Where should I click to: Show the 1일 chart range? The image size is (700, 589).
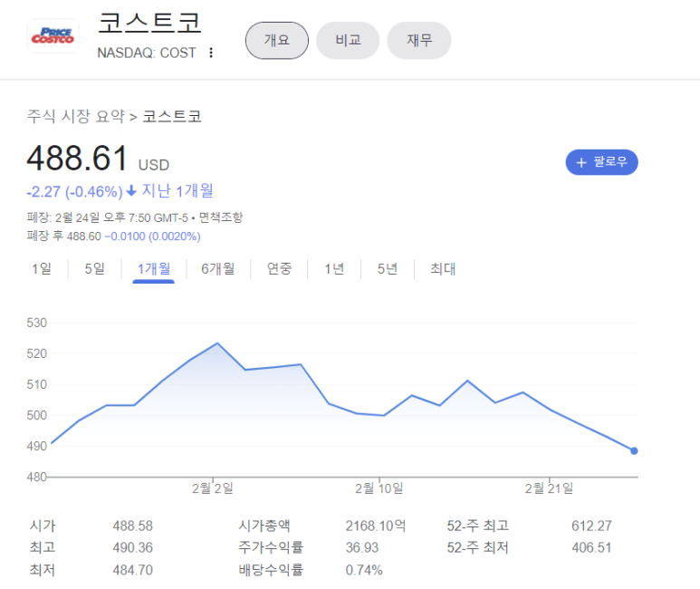click(42, 269)
